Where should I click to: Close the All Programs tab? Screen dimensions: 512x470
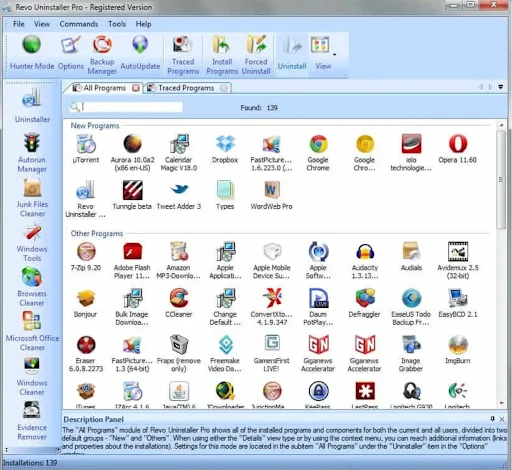tap(136, 88)
